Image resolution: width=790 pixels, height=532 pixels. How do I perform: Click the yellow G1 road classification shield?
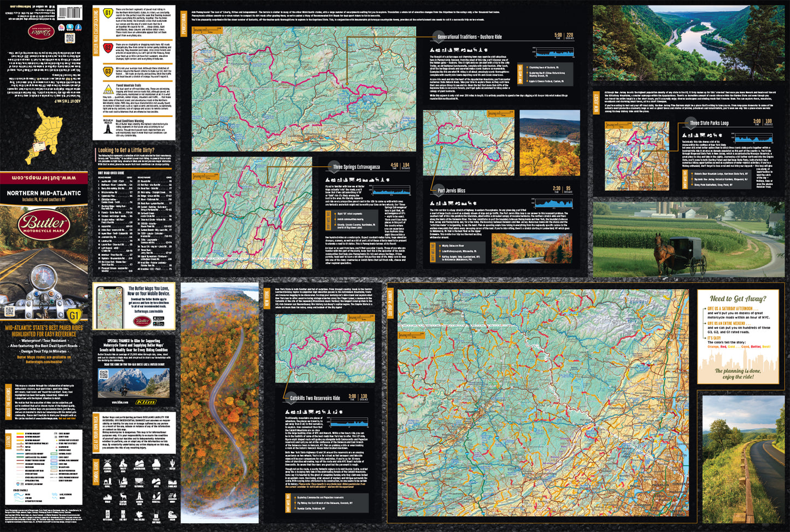tap(108, 13)
